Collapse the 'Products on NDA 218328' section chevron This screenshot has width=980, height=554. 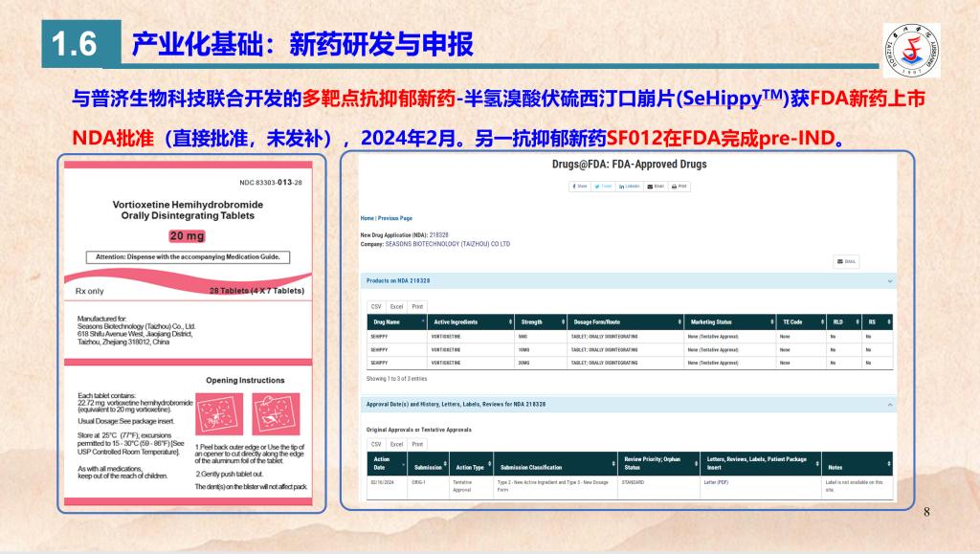pos(890,281)
